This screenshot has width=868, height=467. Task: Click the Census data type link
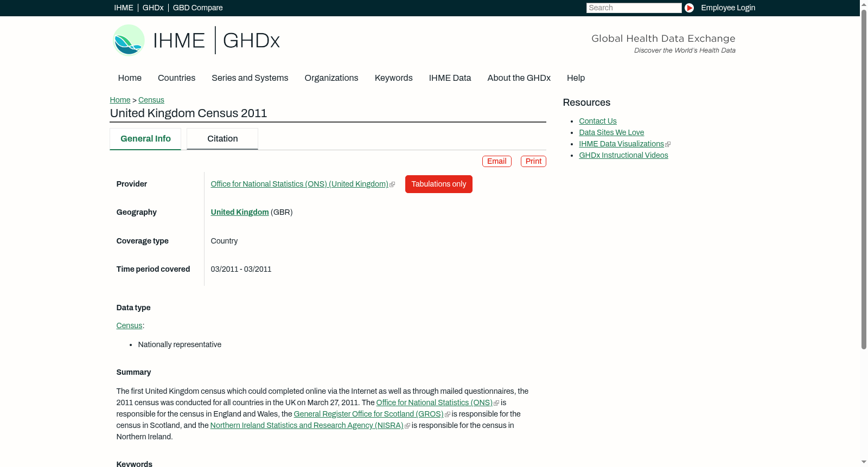[x=129, y=325]
